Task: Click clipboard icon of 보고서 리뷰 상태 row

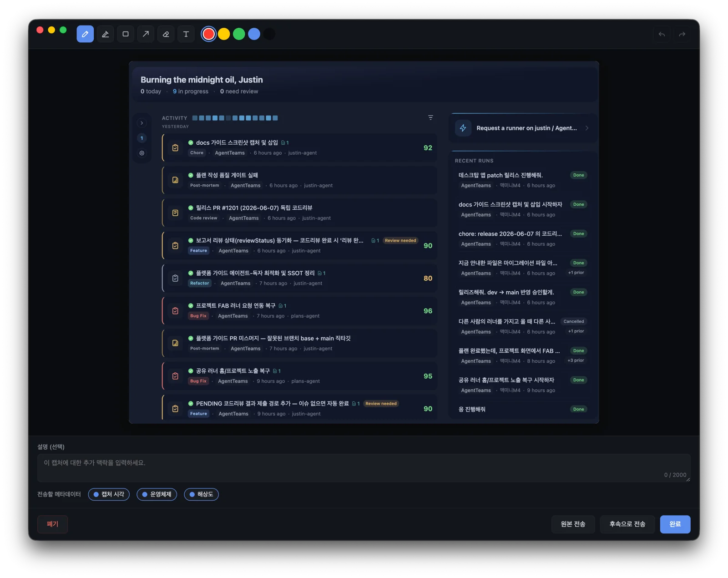Action: point(175,246)
